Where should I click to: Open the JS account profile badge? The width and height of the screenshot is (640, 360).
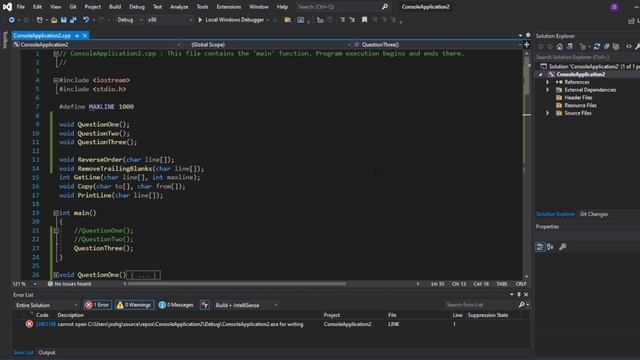tap(614, 7)
